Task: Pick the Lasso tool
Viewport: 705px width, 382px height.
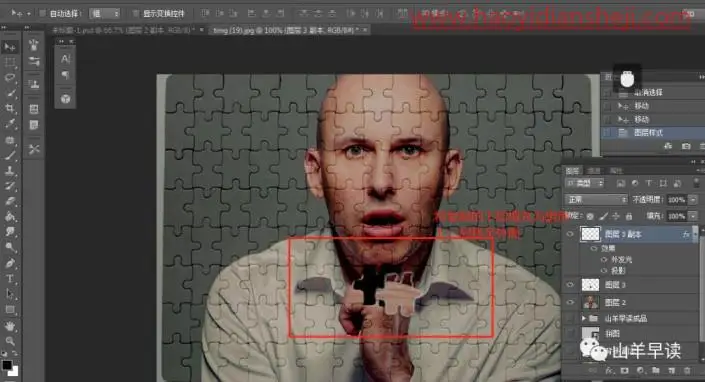Action: [9, 77]
